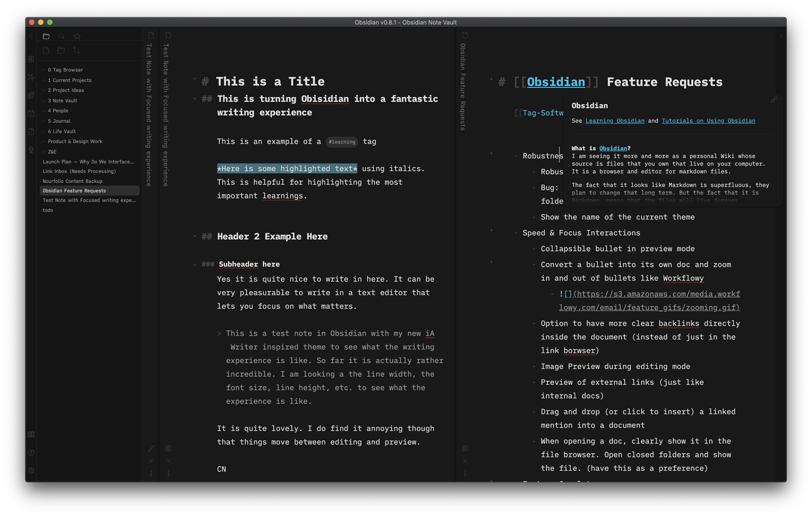Toggle preview icon of Feature Requests pane
The height and width of the screenshot is (515, 812).
pos(465,448)
